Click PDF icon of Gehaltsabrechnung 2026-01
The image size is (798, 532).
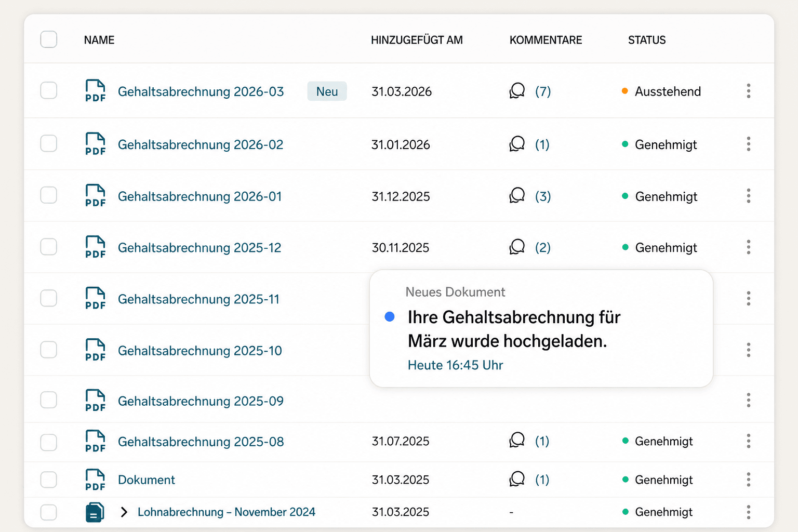pyautogui.click(x=96, y=196)
